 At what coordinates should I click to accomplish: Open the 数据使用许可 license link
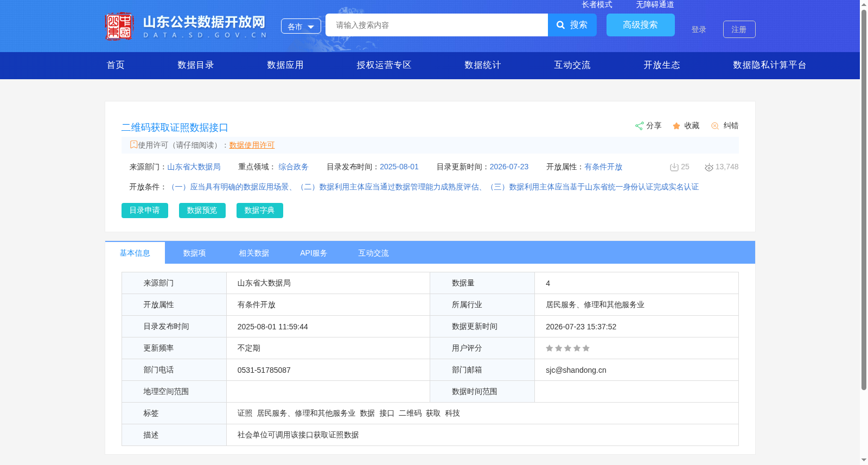click(x=252, y=145)
